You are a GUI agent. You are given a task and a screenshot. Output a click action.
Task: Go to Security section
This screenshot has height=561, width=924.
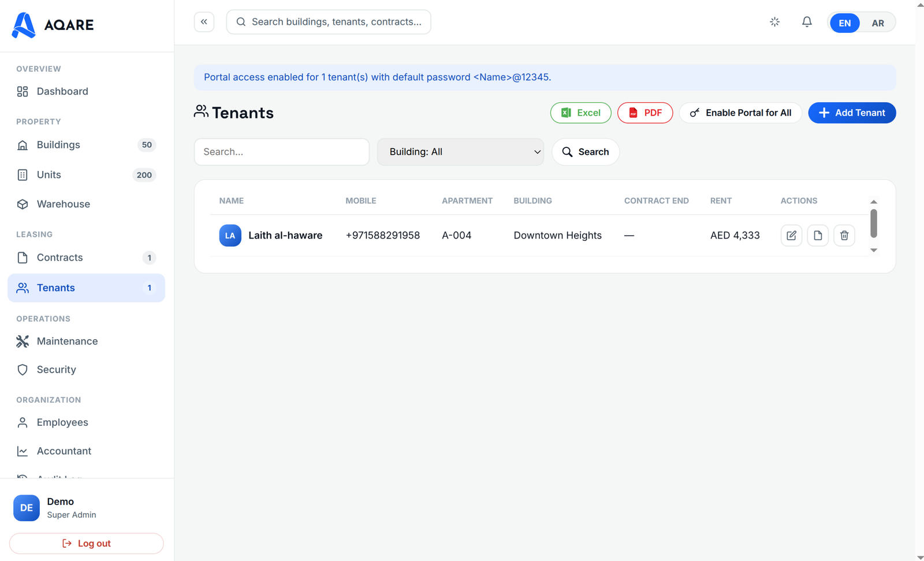pyautogui.click(x=86, y=370)
